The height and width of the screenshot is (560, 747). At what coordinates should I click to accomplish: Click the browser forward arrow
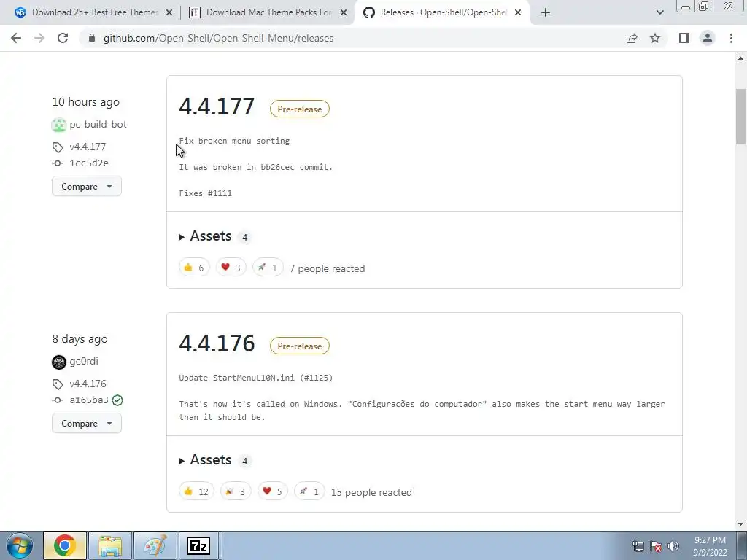click(x=39, y=38)
